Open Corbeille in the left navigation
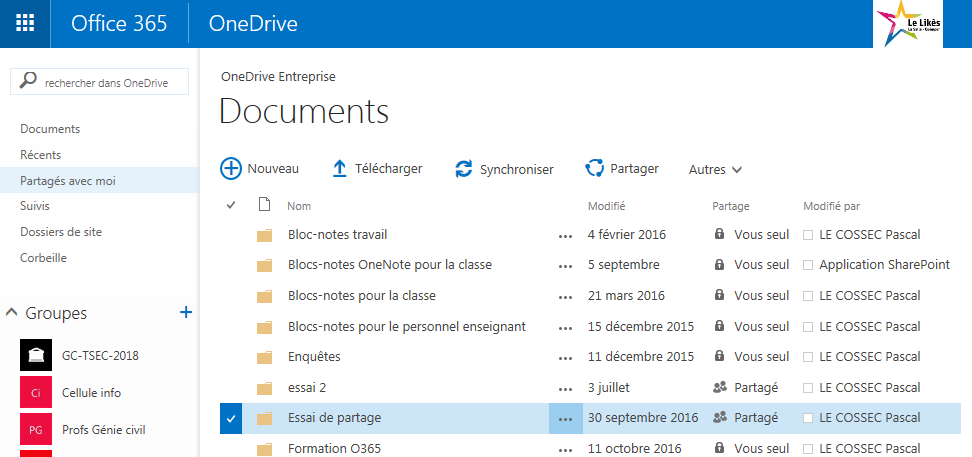 click(x=43, y=258)
